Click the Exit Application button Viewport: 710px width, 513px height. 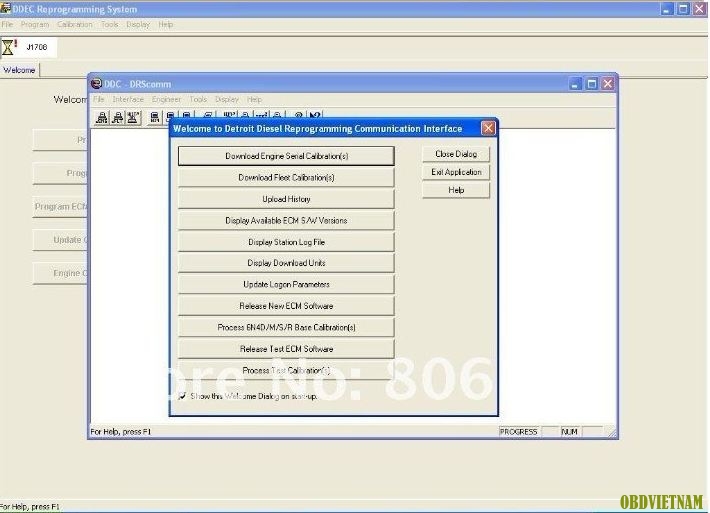(x=456, y=172)
